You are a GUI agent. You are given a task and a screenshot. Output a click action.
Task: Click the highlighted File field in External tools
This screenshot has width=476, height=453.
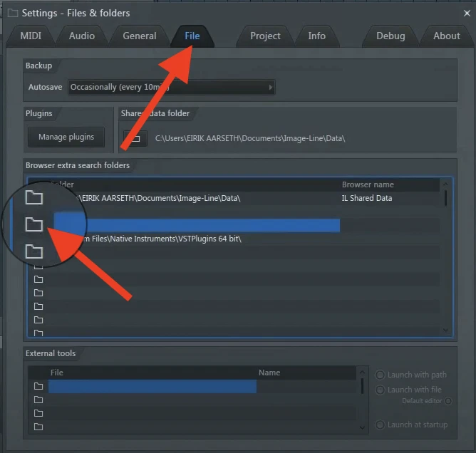click(x=152, y=387)
